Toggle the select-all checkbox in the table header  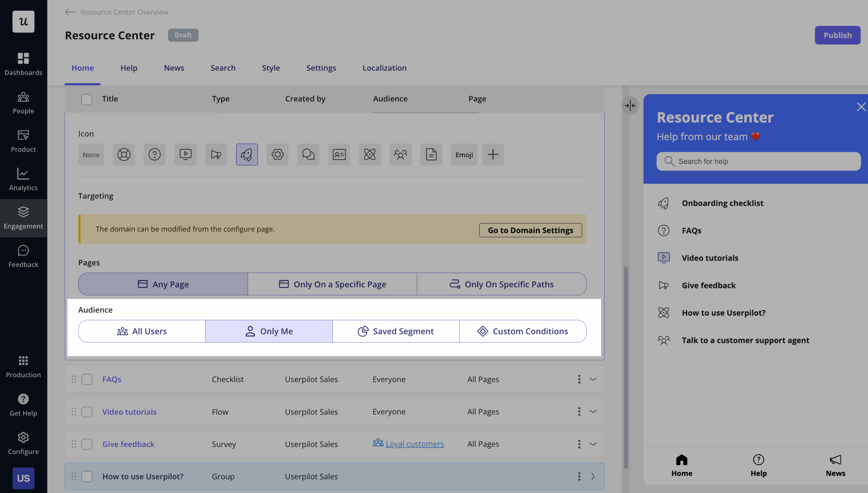tap(87, 99)
